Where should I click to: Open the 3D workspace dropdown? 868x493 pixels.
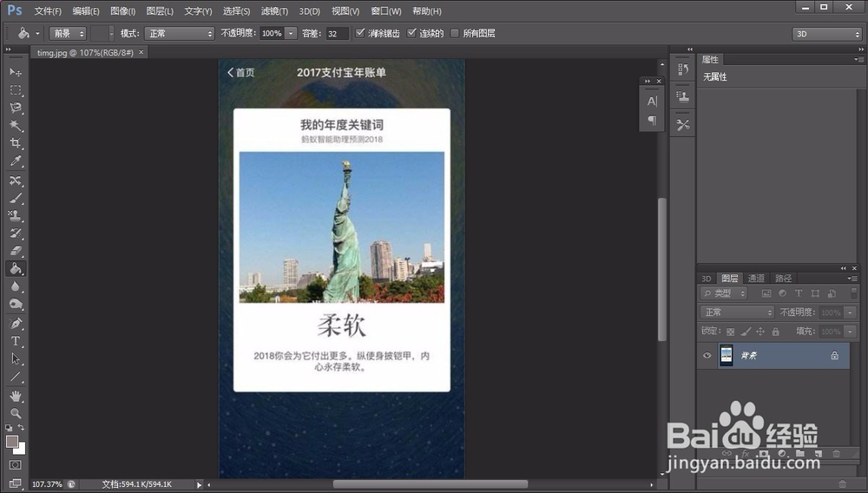click(827, 34)
